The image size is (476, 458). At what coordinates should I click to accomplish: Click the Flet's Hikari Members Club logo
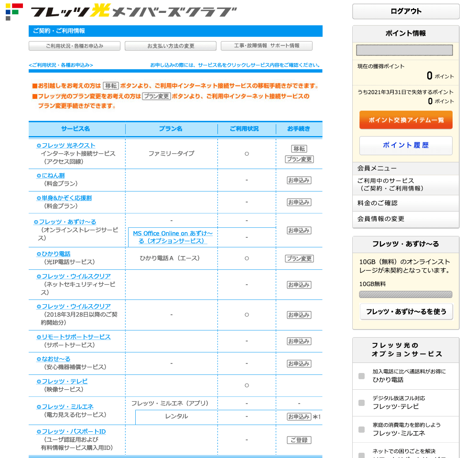[x=121, y=11]
